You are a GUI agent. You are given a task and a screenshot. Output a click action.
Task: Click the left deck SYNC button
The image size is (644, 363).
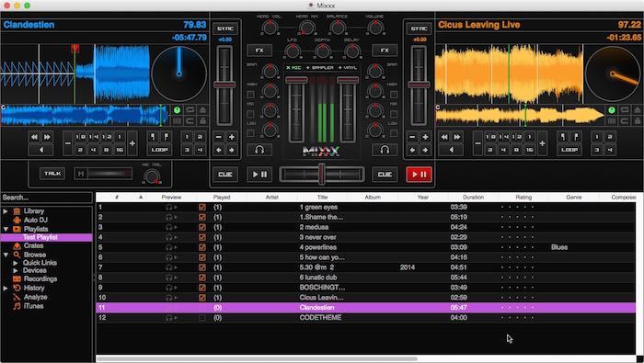(x=225, y=28)
